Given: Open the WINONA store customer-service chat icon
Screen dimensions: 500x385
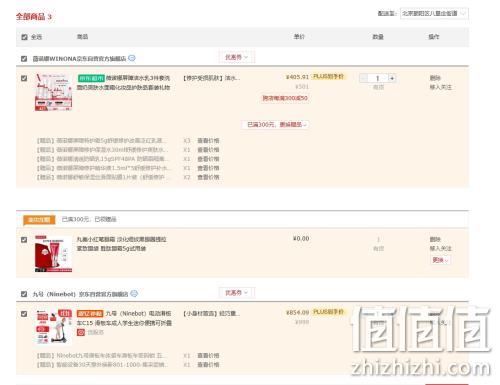Looking at the screenshot, I should tap(132, 58).
